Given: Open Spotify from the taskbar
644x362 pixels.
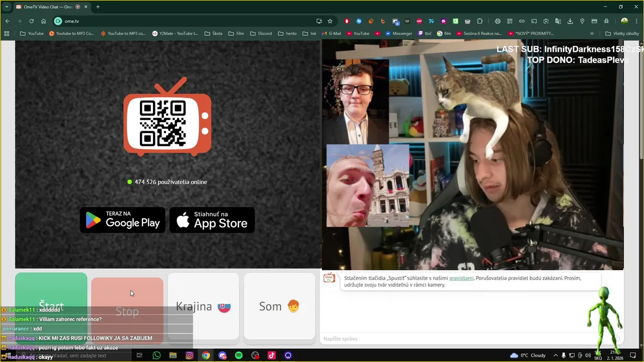Looking at the screenshot, I should pyautogui.click(x=238, y=355).
